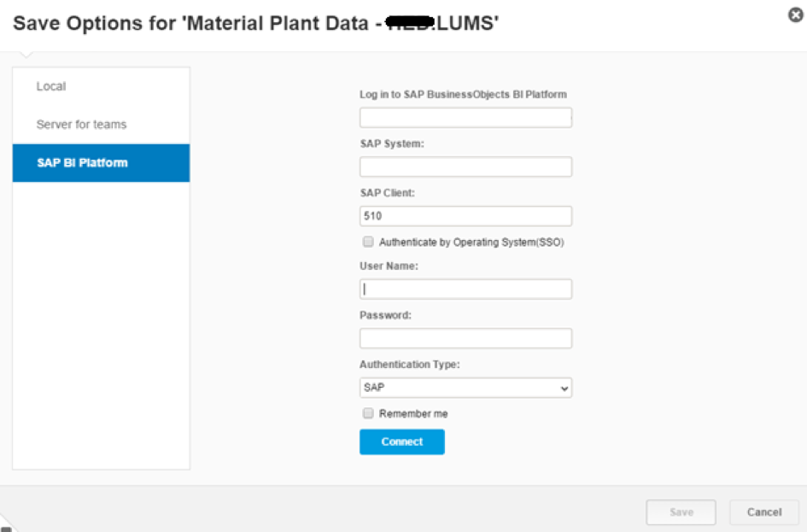Click the small icon in bottom-left corner
The width and height of the screenshot is (807, 532).
click(6, 527)
